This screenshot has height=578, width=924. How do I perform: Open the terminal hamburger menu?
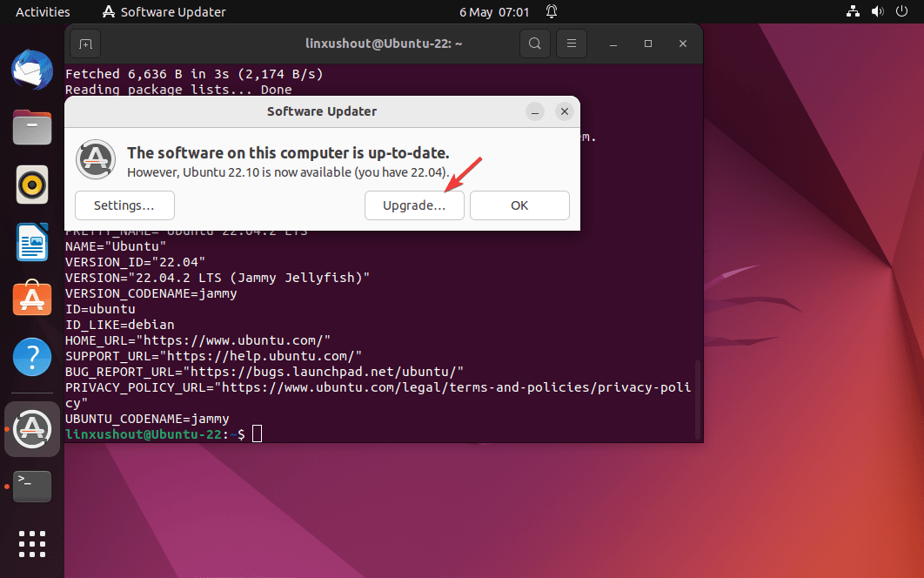pos(571,44)
